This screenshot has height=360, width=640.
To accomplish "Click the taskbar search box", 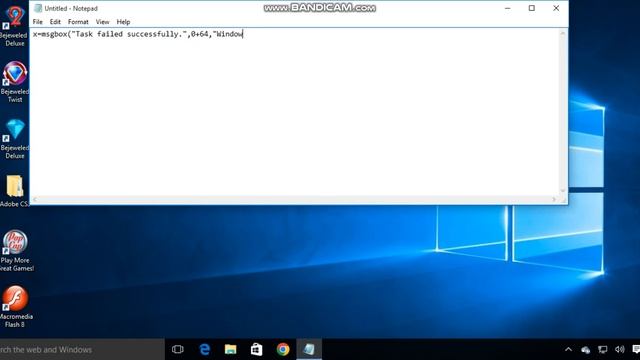I will coord(82,349).
